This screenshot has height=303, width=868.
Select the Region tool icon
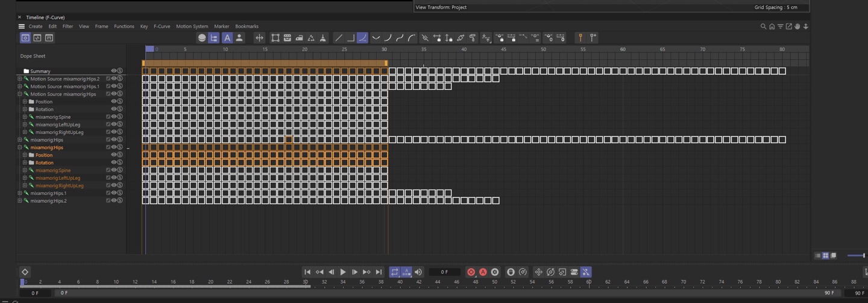tap(275, 38)
